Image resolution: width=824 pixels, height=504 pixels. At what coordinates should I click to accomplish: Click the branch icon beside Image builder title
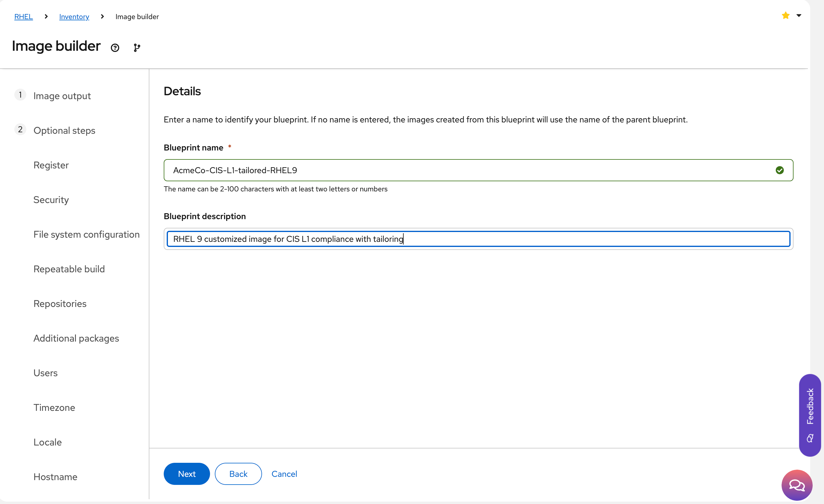(x=137, y=48)
